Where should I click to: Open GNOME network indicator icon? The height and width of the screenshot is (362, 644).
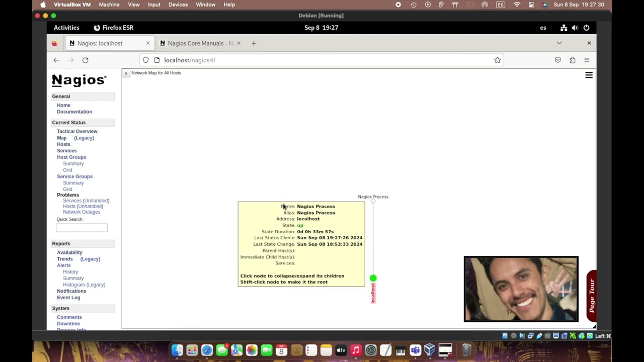click(563, 28)
